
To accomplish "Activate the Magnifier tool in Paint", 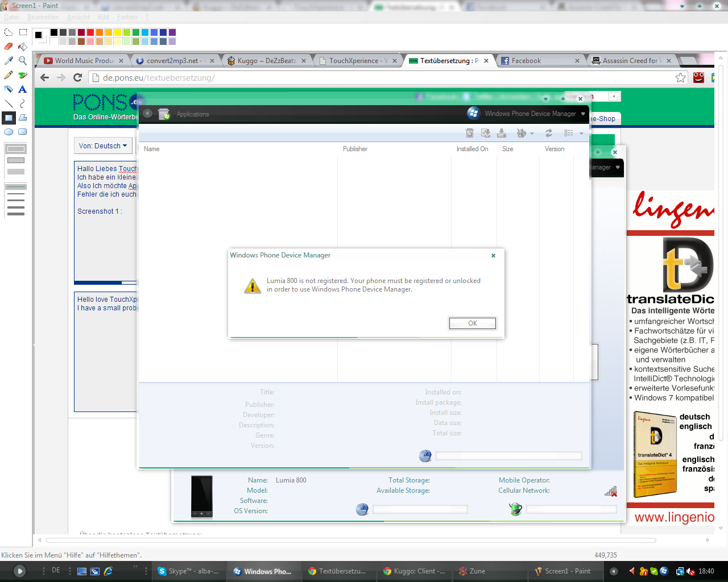I will coord(23,61).
